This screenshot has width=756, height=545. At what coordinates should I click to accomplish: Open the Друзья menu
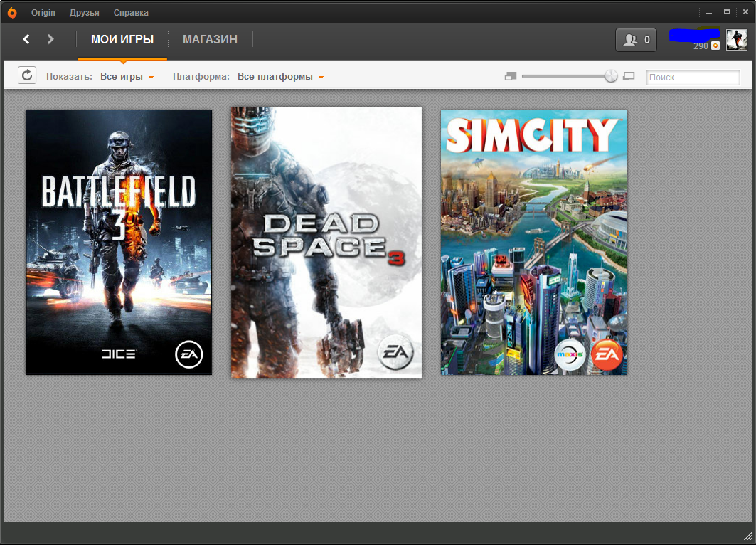pyautogui.click(x=85, y=13)
